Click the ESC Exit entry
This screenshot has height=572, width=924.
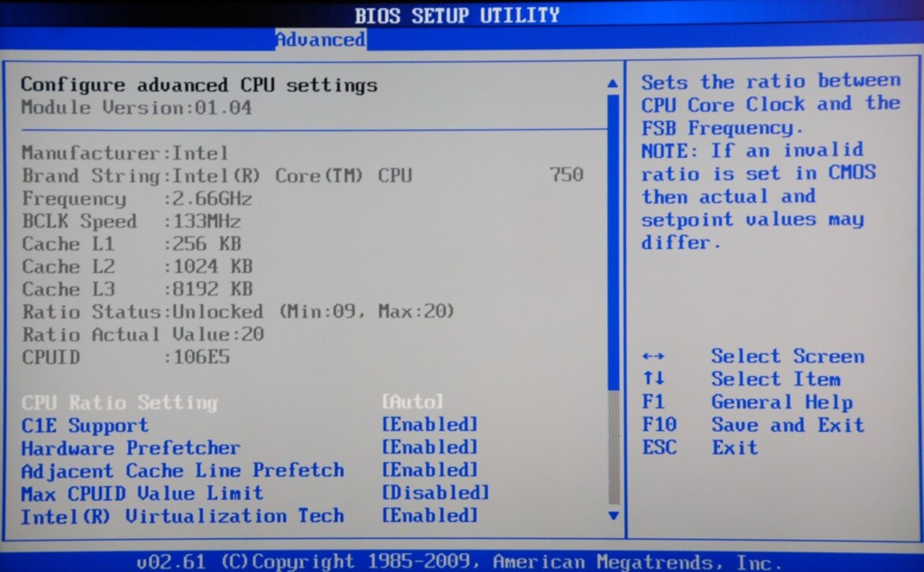coord(700,448)
